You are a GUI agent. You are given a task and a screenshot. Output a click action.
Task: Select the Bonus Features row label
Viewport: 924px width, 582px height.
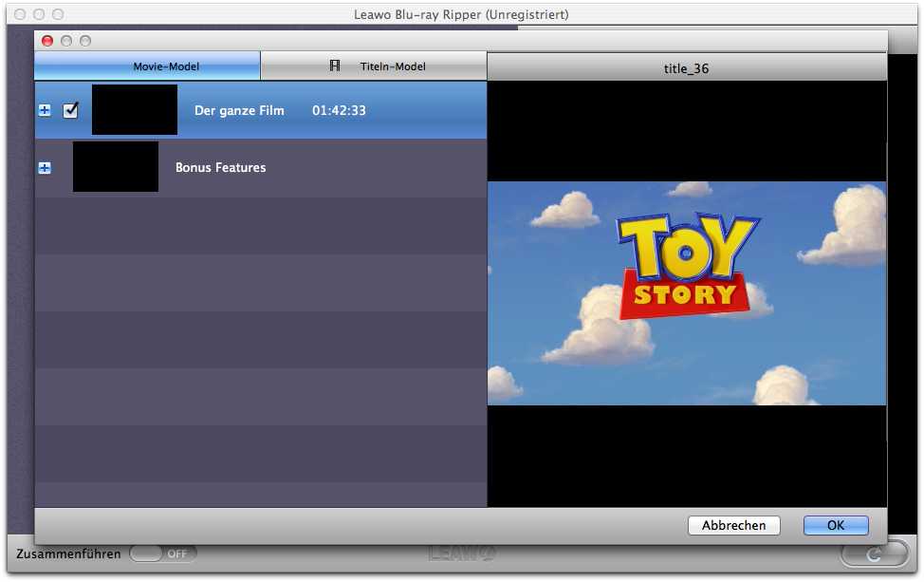(x=220, y=167)
